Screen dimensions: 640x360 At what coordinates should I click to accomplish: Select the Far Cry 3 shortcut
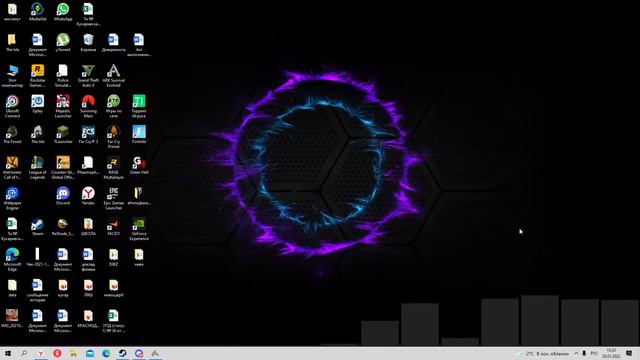(x=88, y=134)
